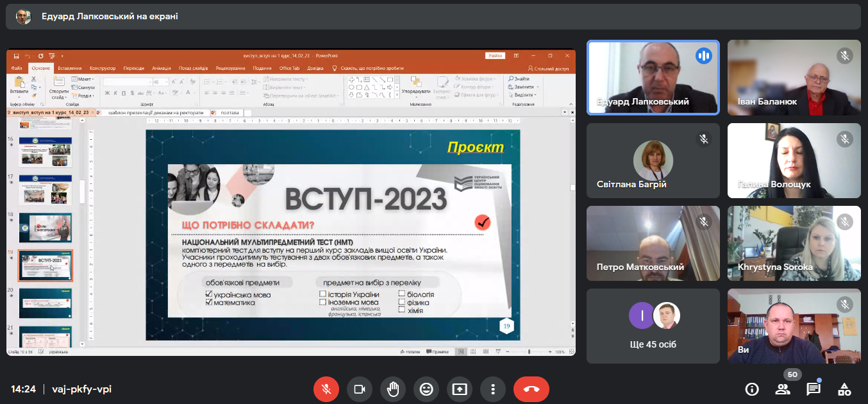This screenshot has width=868, height=404.
Task: Click the present screen icon
Action: [460, 389]
